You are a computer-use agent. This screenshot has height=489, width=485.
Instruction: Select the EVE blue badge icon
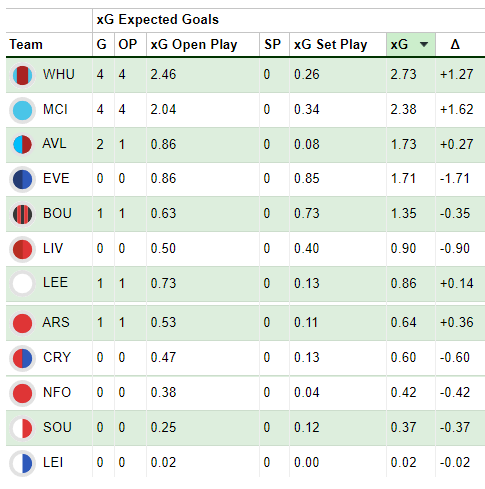pyautogui.click(x=22, y=180)
